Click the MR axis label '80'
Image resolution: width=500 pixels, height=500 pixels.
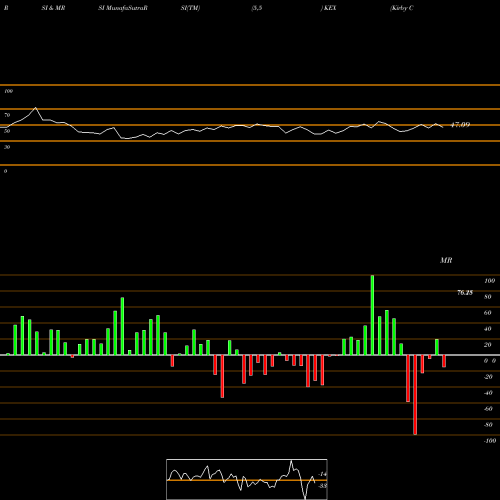(x=488, y=297)
